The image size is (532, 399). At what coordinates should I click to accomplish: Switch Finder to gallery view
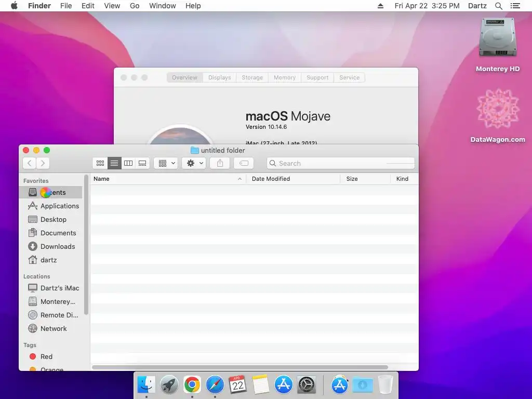point(142,163)
